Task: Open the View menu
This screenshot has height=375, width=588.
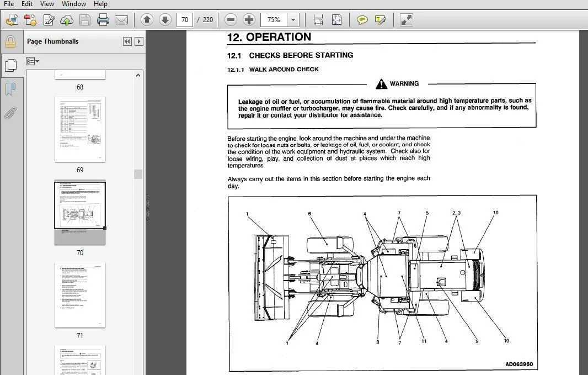Action: tap(47, 4)
